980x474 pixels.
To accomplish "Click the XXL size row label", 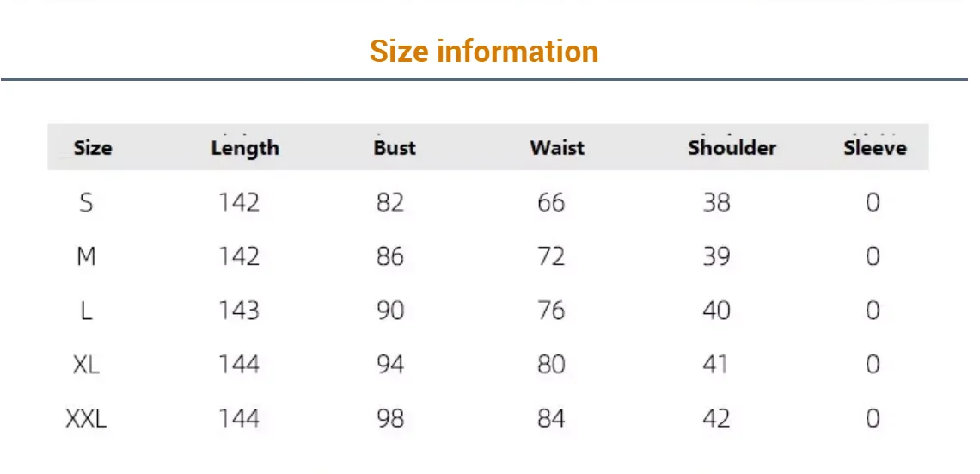I will pyautogui.click(x=86, y=419).
